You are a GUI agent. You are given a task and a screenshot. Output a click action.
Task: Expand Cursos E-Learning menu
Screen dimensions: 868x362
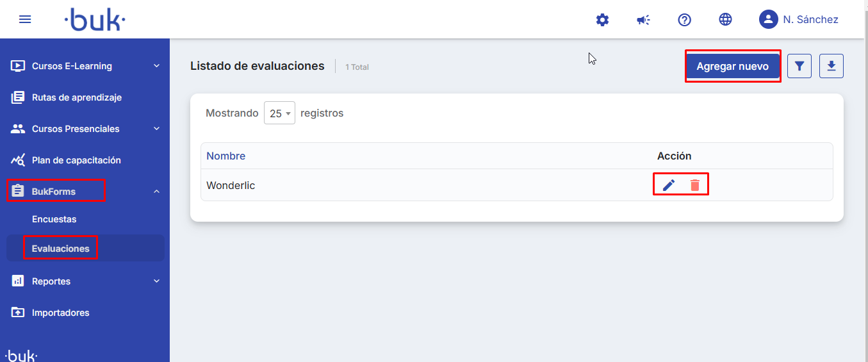pos(85,66)
